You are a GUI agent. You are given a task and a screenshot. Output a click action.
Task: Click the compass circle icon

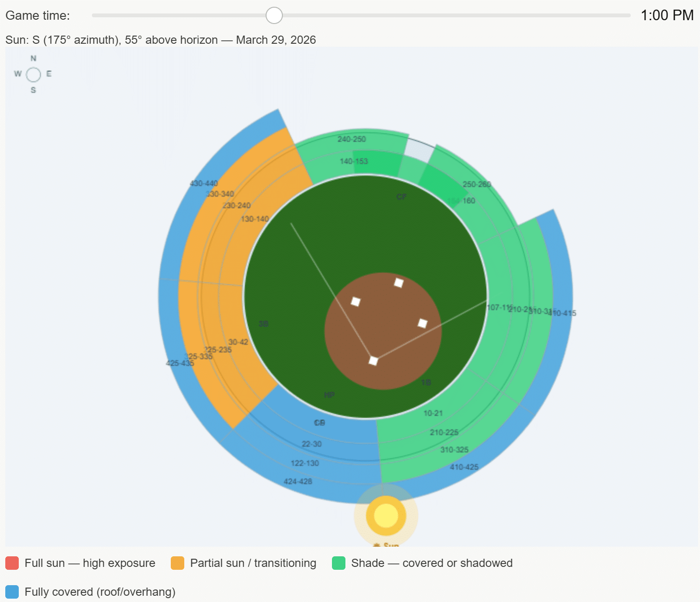[x=33, y=75]
